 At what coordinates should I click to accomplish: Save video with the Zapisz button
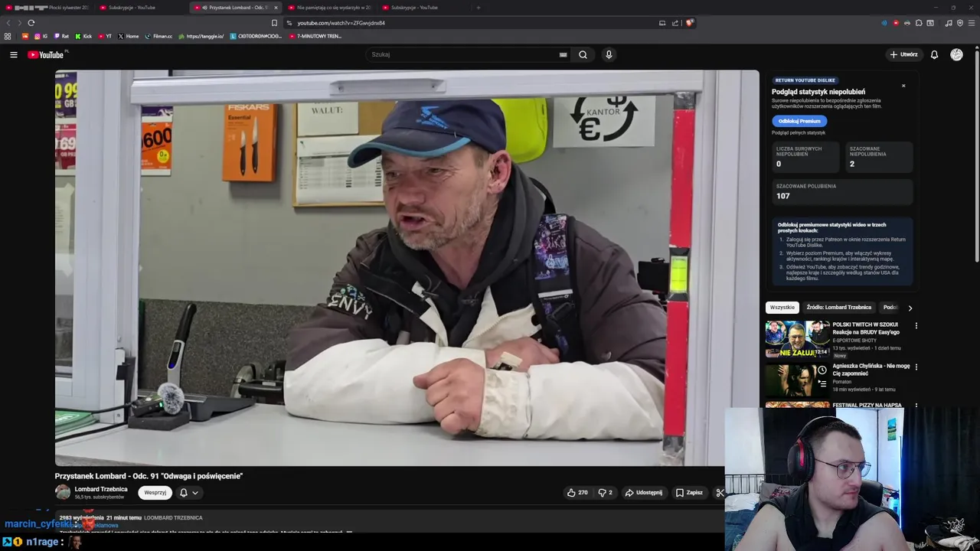[x=689, y=493]
